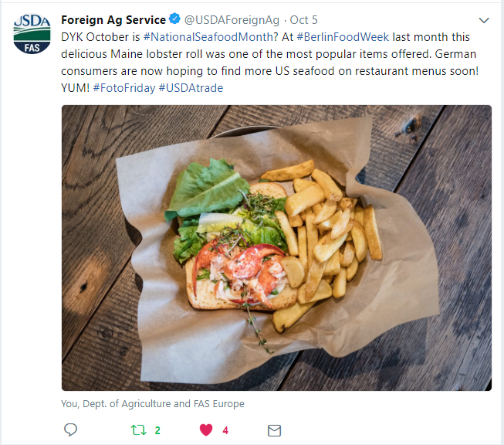
Task: Click the retweet count number 2
Action: [157, 430]
